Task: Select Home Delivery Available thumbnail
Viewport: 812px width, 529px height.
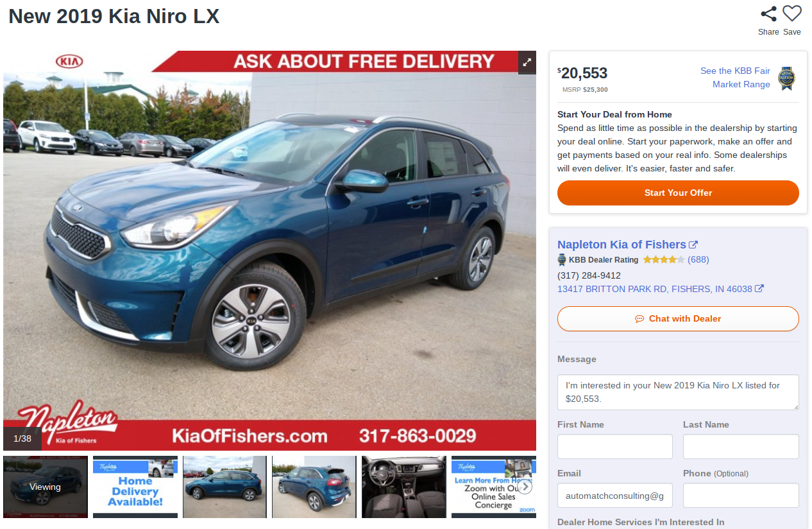Action: click(135, 487)
